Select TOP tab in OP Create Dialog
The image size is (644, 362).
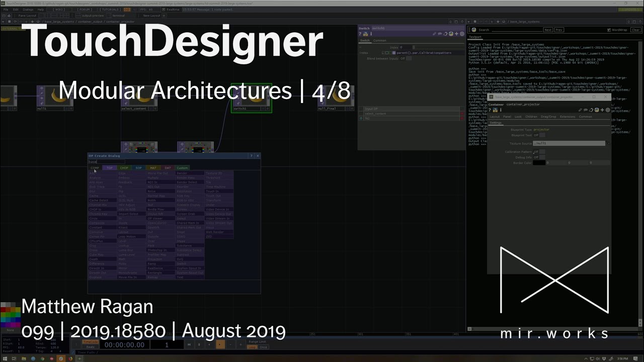(x=110, y=168)
